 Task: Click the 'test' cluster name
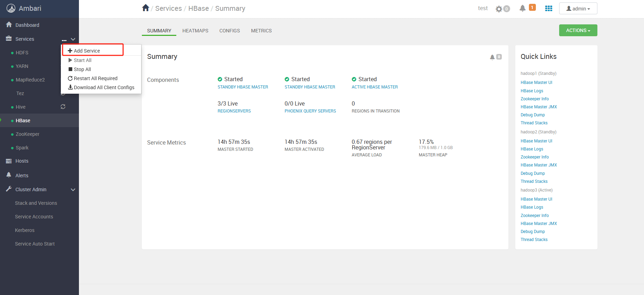(483, 8)
